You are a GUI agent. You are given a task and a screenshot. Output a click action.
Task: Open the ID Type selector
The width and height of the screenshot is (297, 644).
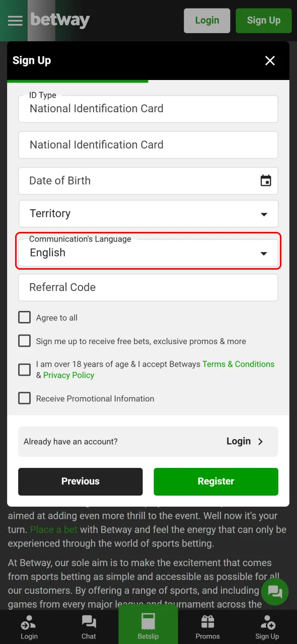pos(148,109)
